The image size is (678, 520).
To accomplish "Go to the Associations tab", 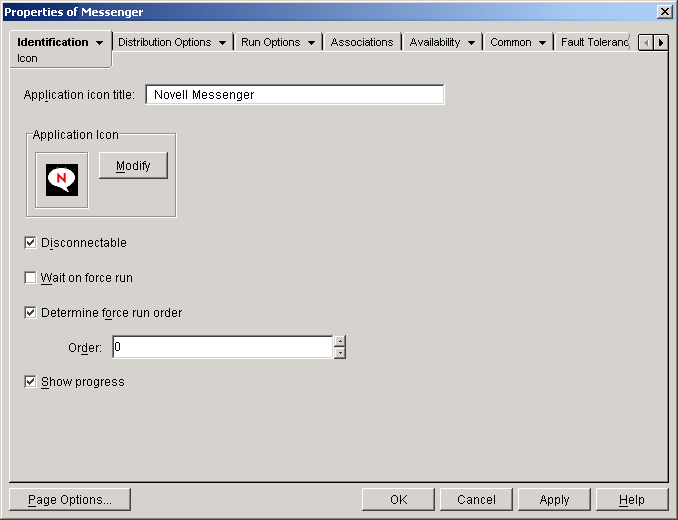I will coord(362,42).
